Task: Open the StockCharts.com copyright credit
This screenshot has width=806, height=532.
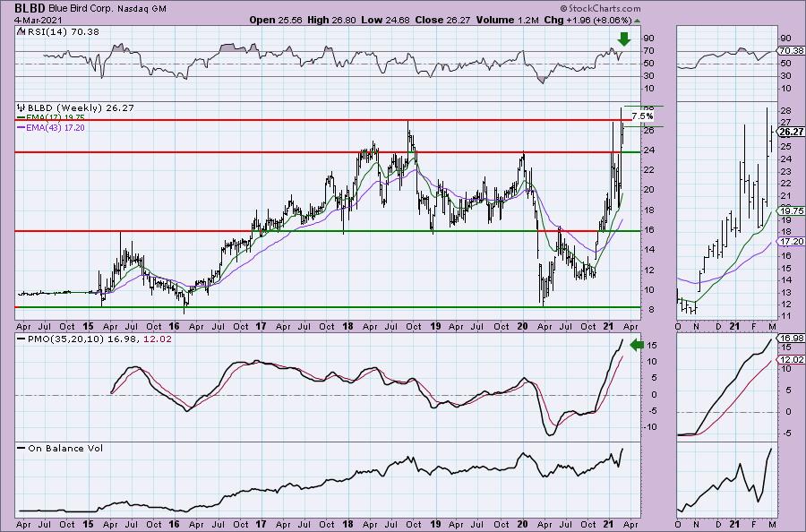Action: tap(600, 8)
